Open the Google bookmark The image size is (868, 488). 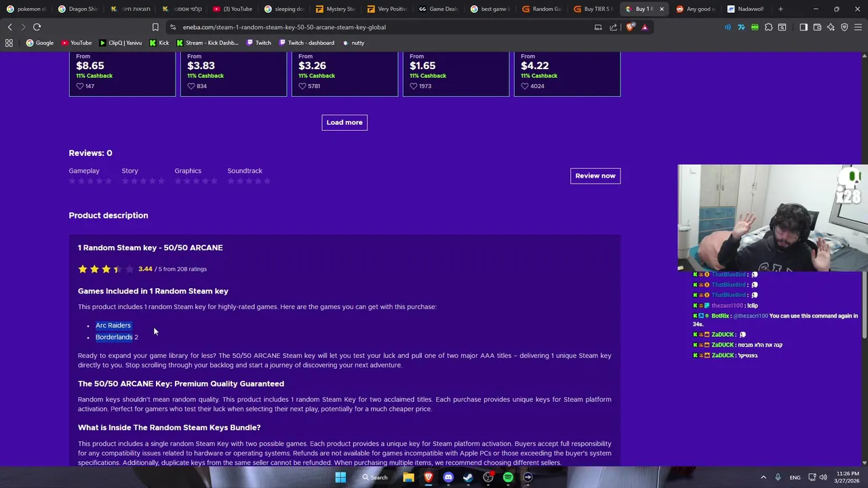point(40,43)
